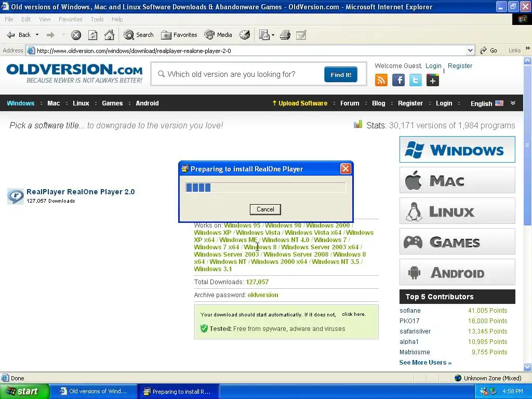
Task: Click the US flag language icon
Action: click(499, 103)
